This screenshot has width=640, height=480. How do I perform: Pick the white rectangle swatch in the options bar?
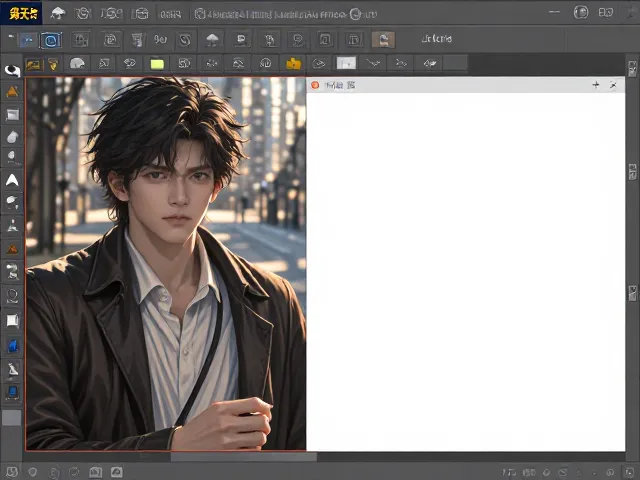[x=346, y=63]
